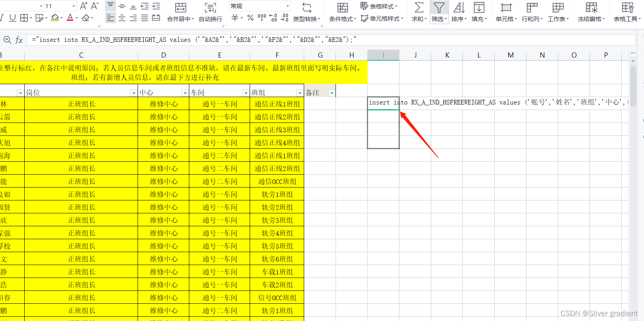
Task: Click the cell borders icon
Action: click(x=24, y=18)
